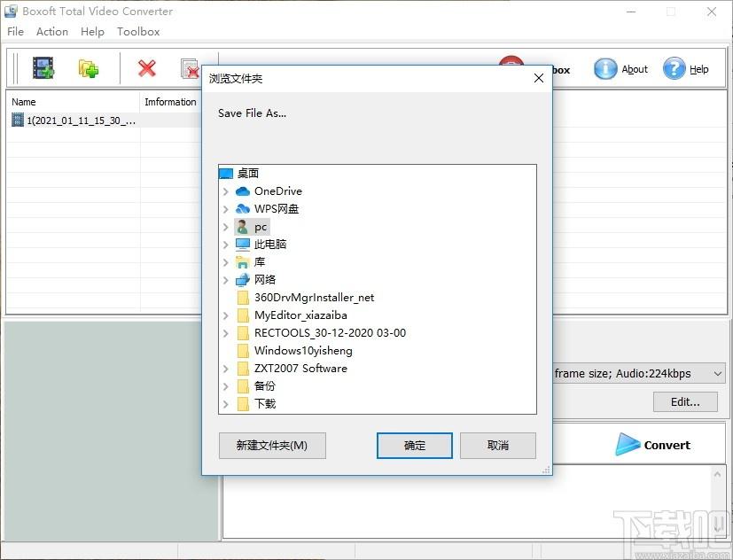Confirm with the 确定 button
The width and height of the screenshot is (733, 560).
(415, 445)
